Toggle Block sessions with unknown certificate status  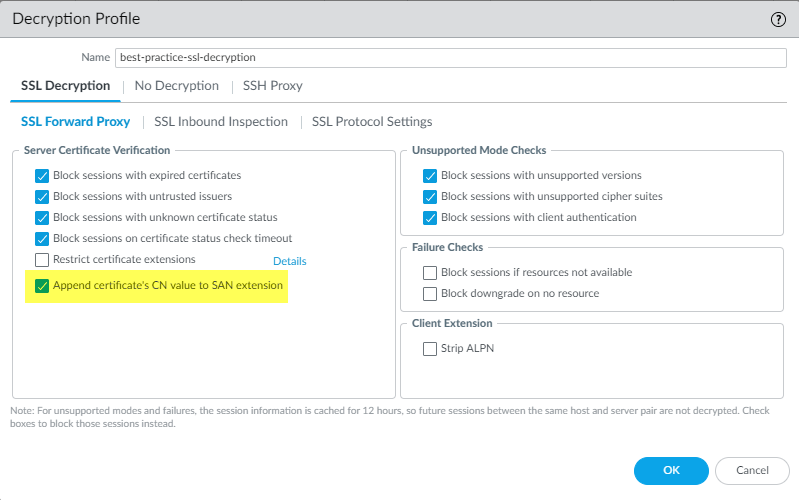coord(42,217)
